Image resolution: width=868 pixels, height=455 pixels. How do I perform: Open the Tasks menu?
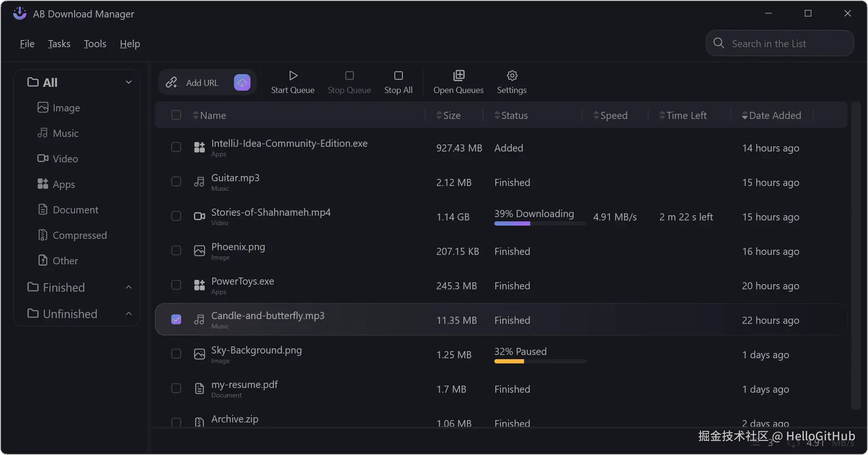(59, 44)
